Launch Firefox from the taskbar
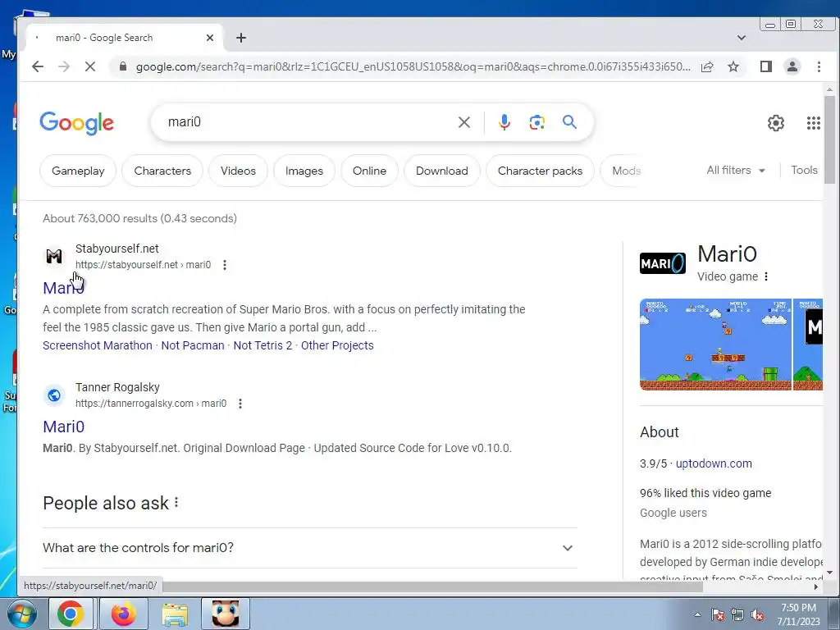Viewport: 840px width, 630px height. pyautogui.click(x=124, y=614)
